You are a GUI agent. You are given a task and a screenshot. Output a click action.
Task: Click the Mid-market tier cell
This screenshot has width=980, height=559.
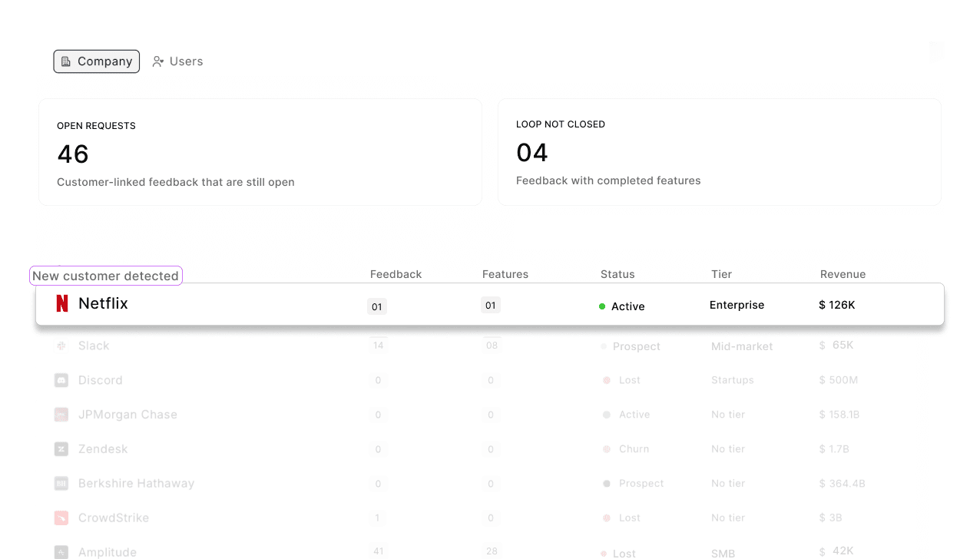(x=742, y=346)
